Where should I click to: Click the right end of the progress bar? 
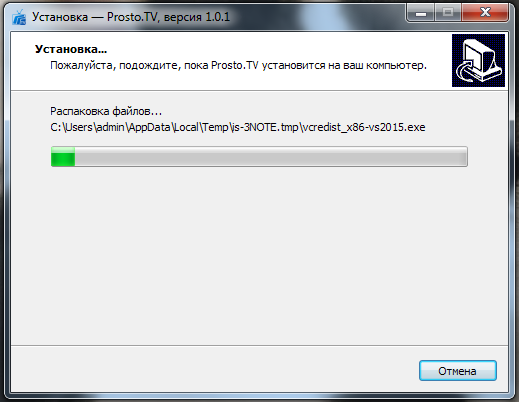pos(462,156)
